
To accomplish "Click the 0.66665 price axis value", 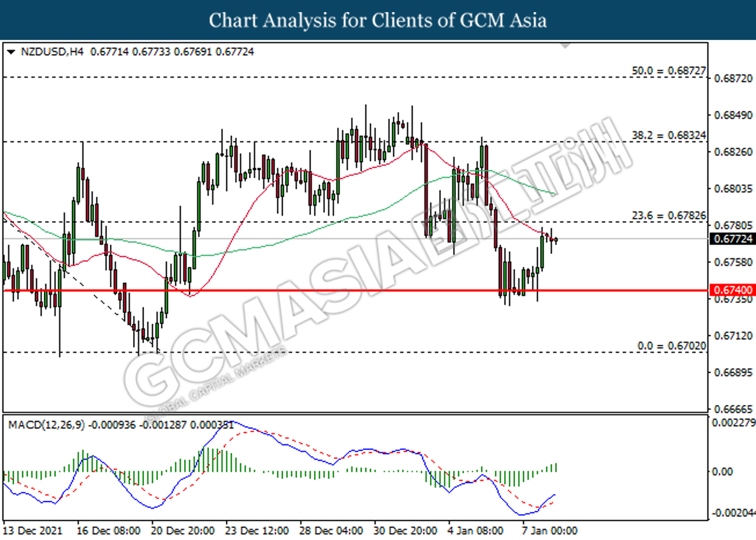I will 733,409.
